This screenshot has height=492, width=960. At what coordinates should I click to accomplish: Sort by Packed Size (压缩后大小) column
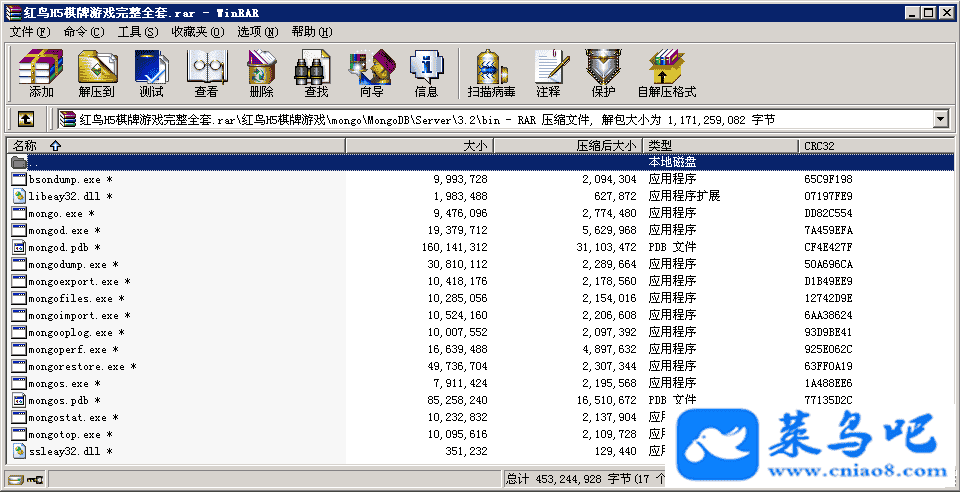click(x=568, y=146)
